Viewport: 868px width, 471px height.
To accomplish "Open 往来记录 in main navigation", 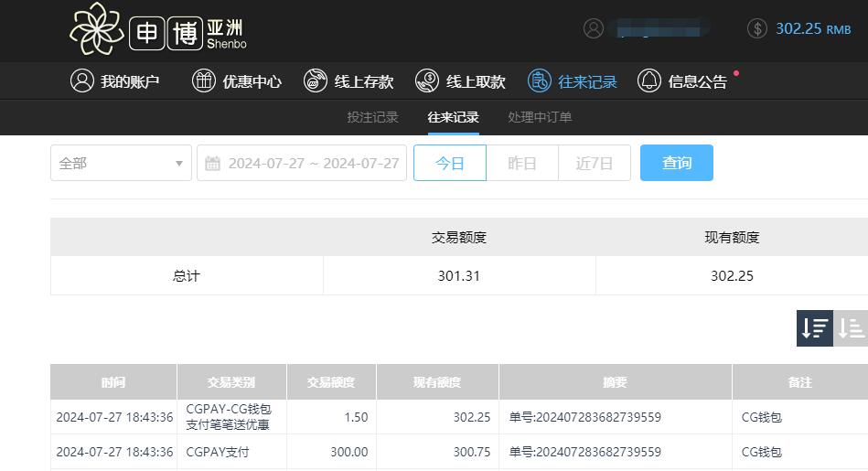I will [573, 81].
